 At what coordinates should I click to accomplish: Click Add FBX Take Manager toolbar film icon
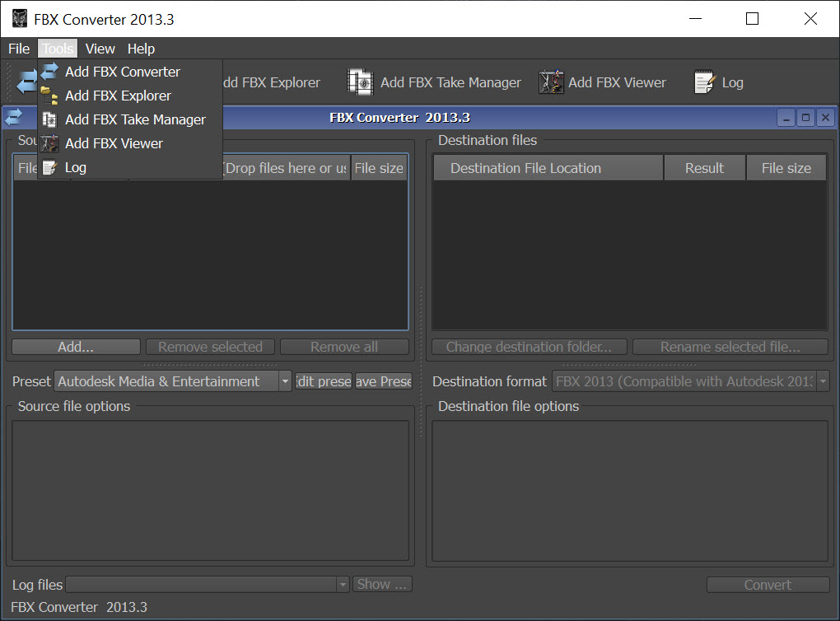pos(360,82)
